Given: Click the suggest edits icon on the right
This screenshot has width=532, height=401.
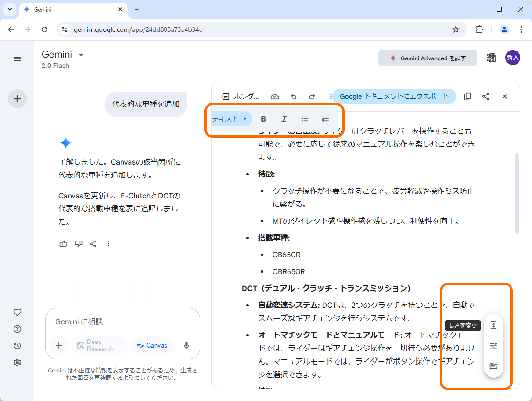Looking at the screenshot, I should (494, 366).
